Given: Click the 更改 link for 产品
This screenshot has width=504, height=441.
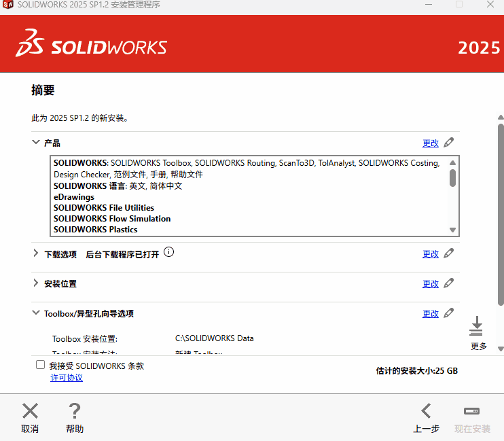Looking at the screenshot, I should (431, 143).
